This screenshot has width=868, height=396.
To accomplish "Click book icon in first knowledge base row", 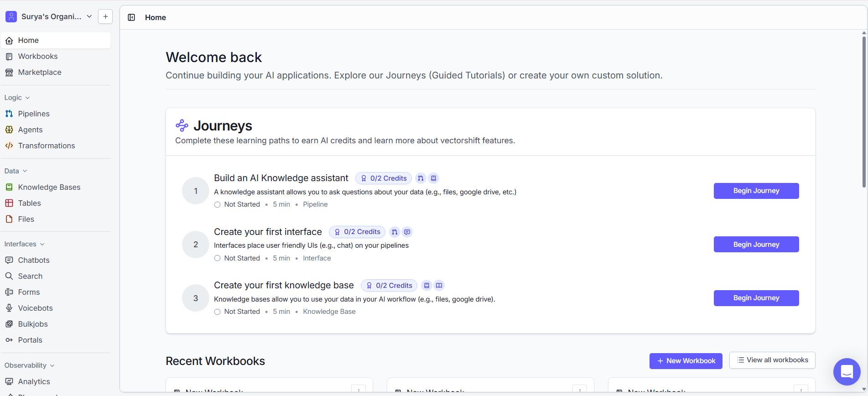I will pos(439,286).
